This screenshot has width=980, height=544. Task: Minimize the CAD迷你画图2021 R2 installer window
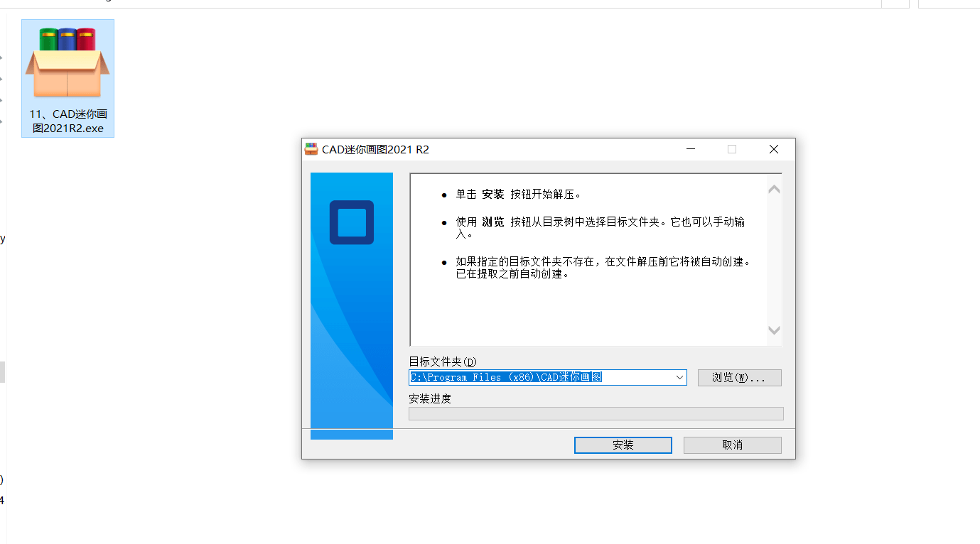[691, 149]
